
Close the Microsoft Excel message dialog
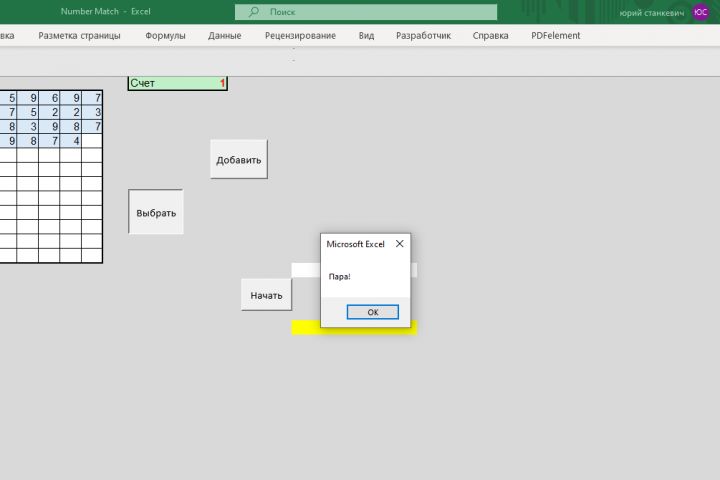coord(399,244)
